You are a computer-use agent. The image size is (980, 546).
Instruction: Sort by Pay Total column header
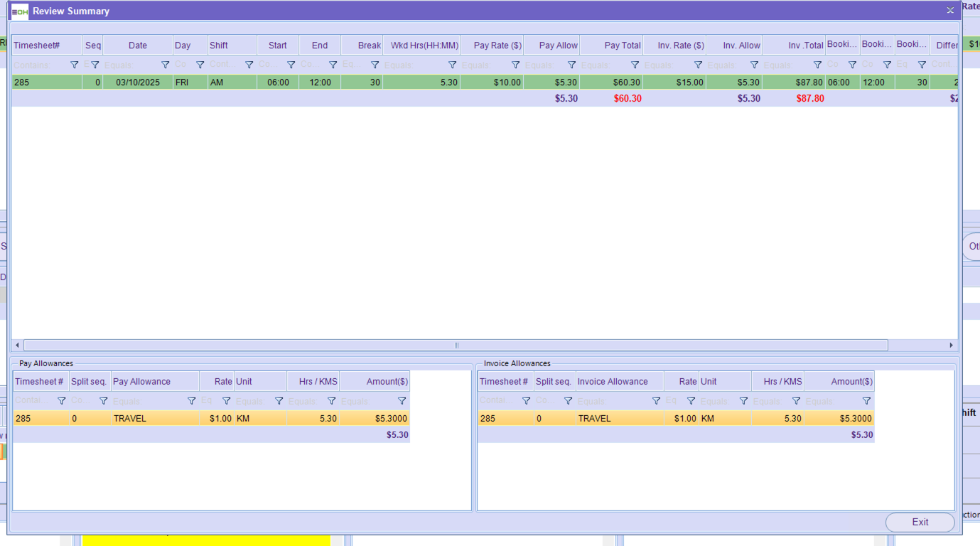click(x=611, y=45)
